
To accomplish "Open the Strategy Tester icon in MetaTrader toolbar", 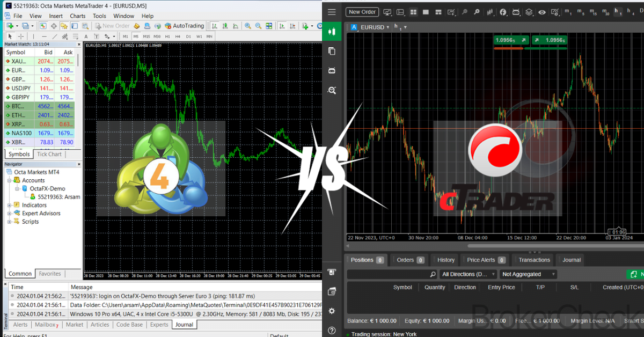I will pos(85,26).
